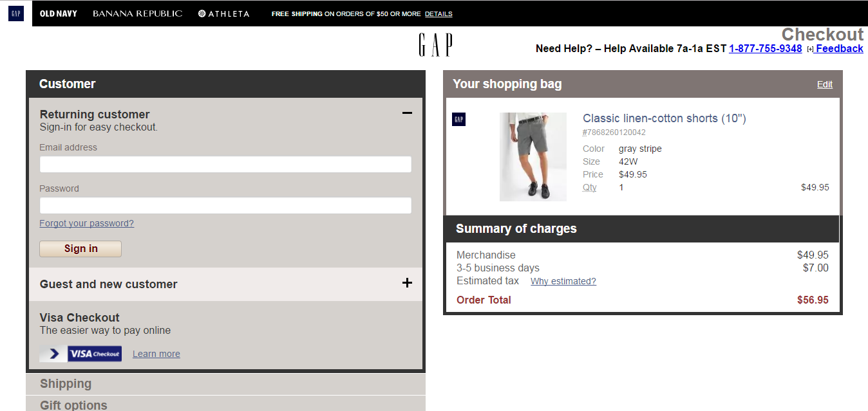Screen dimensions: 868x411
Task: Click the 3-5 business days shipping line
Action: point(498,268)
